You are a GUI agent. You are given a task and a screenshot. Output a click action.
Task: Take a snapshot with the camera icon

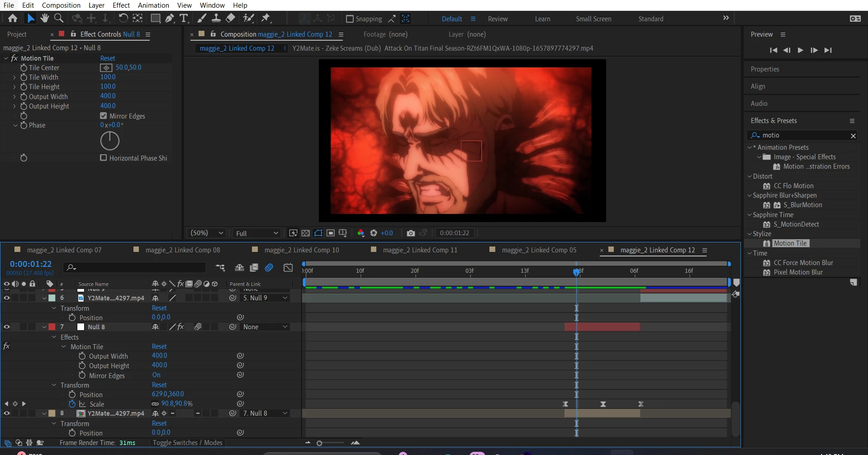pos(411,233)
